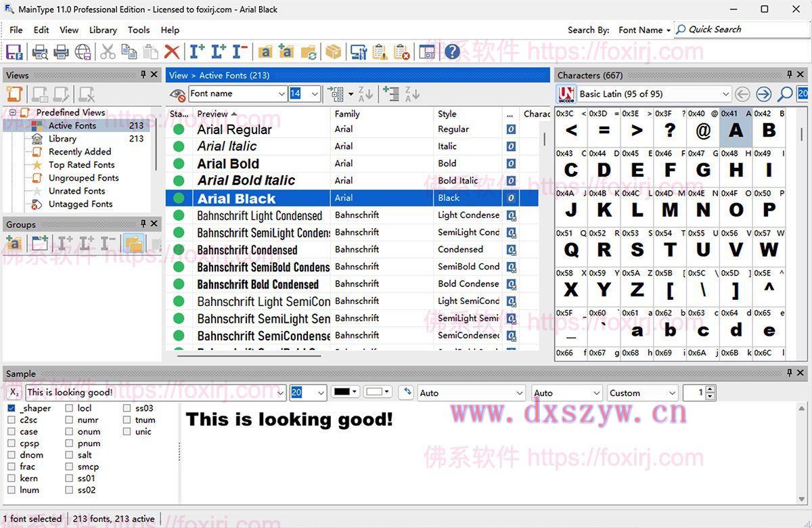Click the orange new view icon in Views panel
The height and width of the screenshot is (528, 812).
tap(15, 94)
